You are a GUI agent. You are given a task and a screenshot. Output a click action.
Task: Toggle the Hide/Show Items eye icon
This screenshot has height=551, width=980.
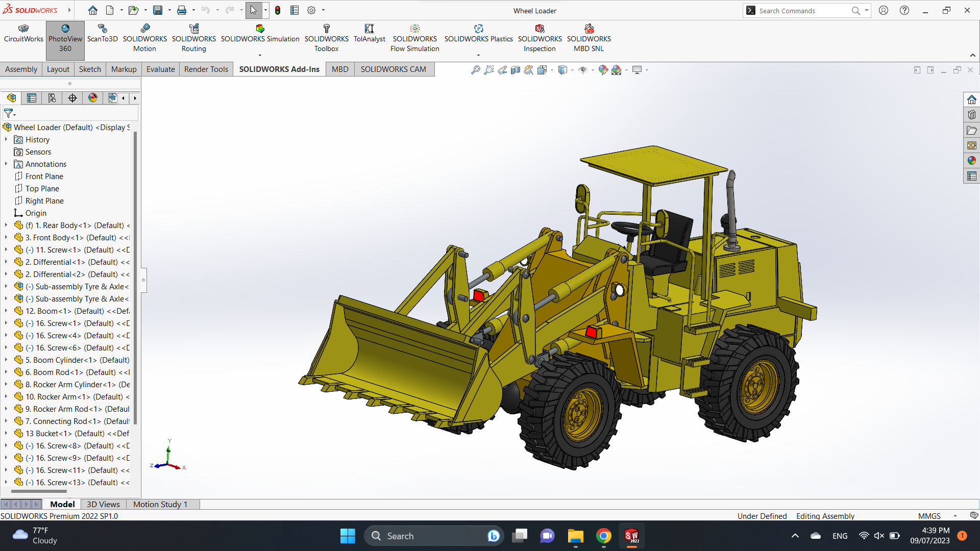point(583,70)
